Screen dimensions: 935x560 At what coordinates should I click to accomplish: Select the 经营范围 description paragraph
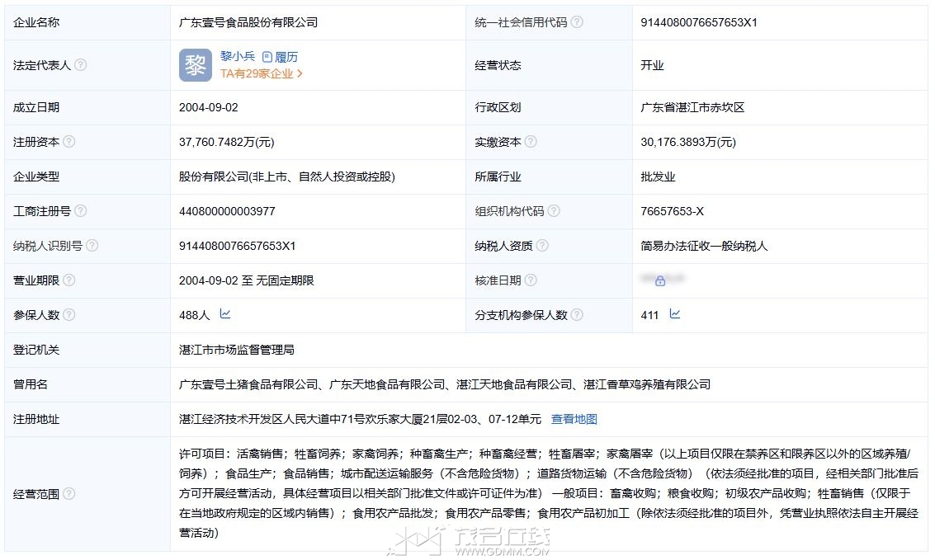pos(549,493)
